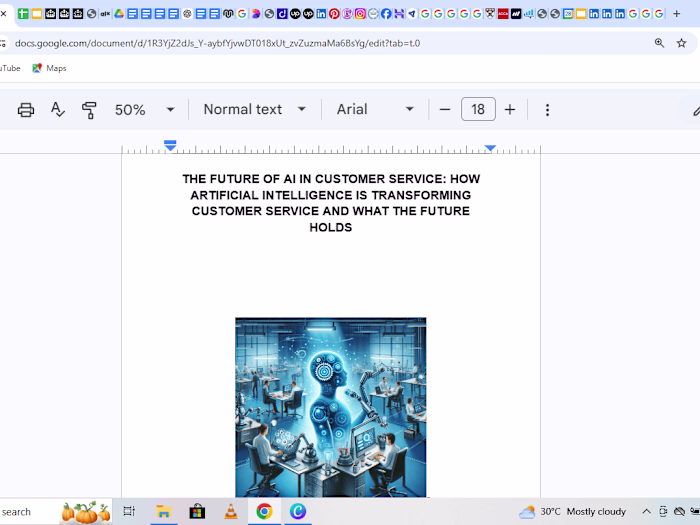Switch to the Pinterest tab
The image size is (700, 525).
pos(334,14)
